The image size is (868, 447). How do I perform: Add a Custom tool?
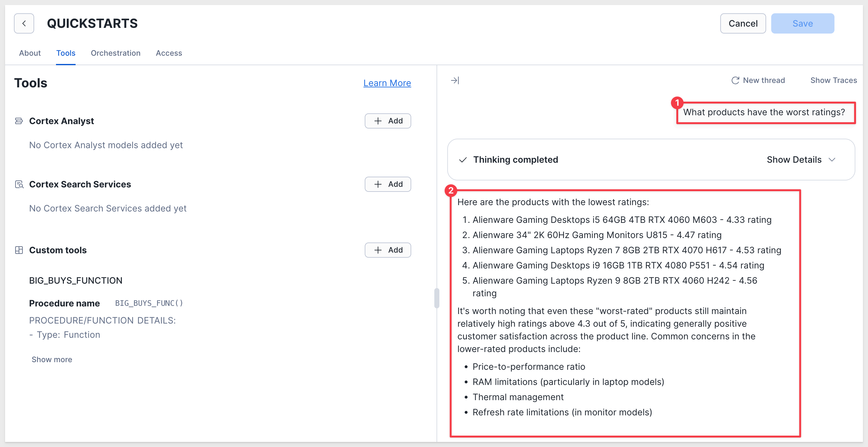tap(387, 250)
